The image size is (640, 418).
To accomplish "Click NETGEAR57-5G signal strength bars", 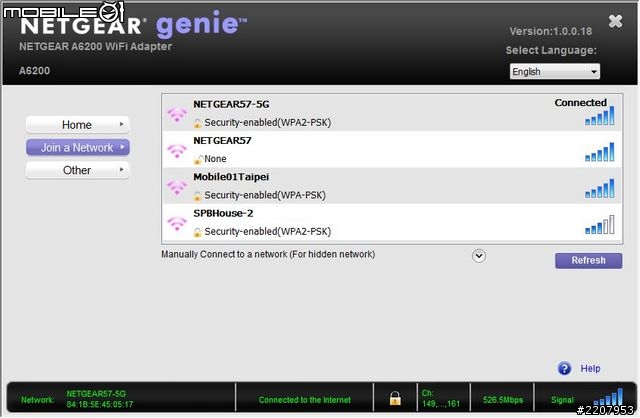I will (600, 116).
